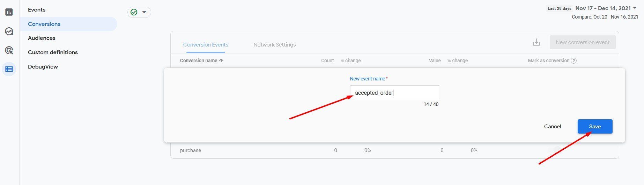The height and width of the screenshot is (185, 644).
Task: Click the Mark as conversion help icon
Action: pyautogui.click(x=573, y=61)
